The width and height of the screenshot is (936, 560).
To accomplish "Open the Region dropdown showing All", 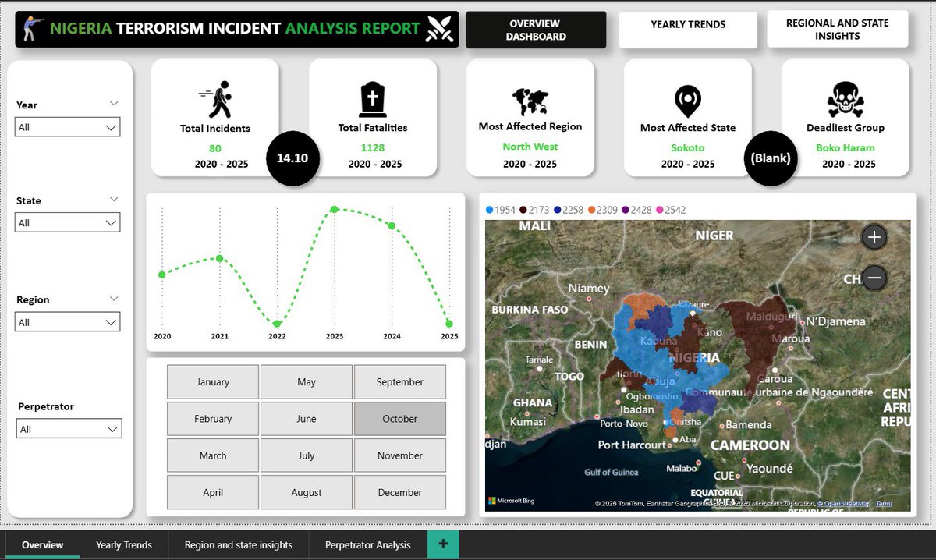I will pyautogui.click(x=68, y=322).
